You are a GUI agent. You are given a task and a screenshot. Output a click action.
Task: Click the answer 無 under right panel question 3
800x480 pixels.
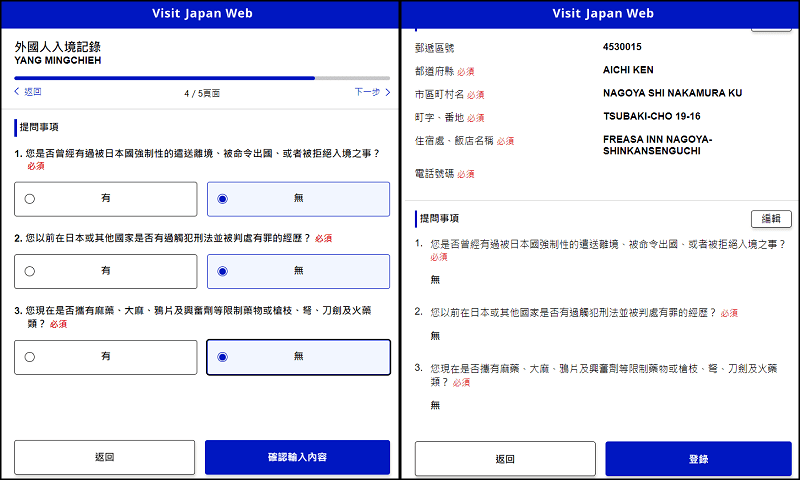(435, 405)
